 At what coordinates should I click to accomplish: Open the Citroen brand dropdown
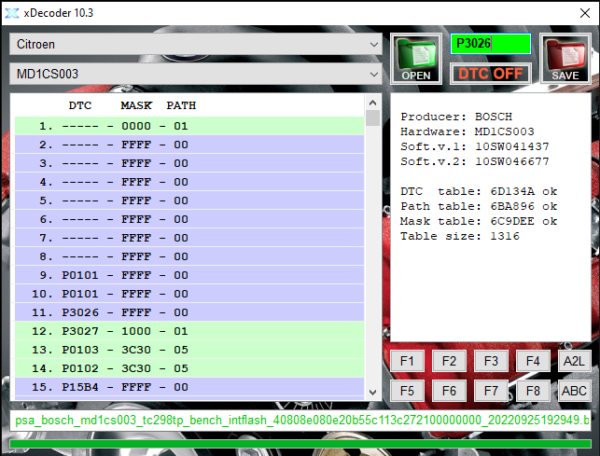pos(195,45)
